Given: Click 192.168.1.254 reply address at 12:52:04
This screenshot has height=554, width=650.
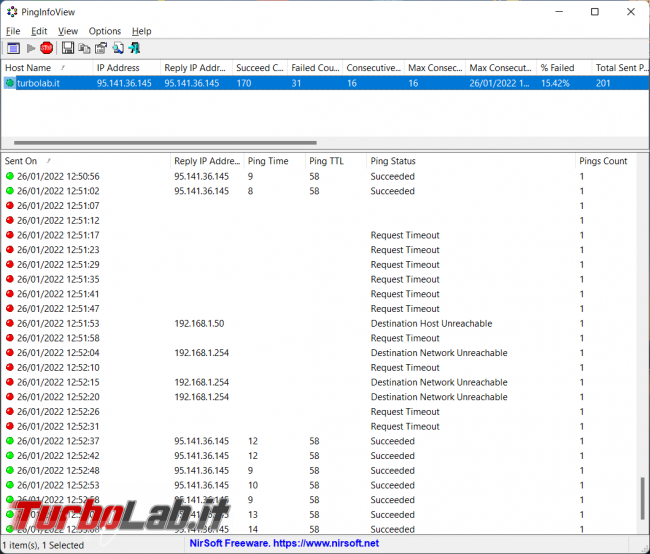Looking at the screenshot, I should point(201,352).
